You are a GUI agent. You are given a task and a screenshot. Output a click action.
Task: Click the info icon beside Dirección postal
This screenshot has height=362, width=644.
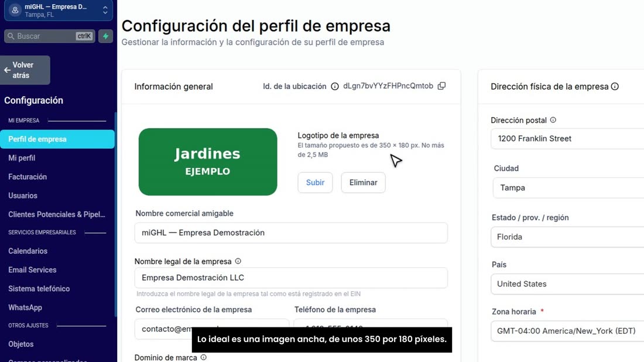tap(553, 120)
